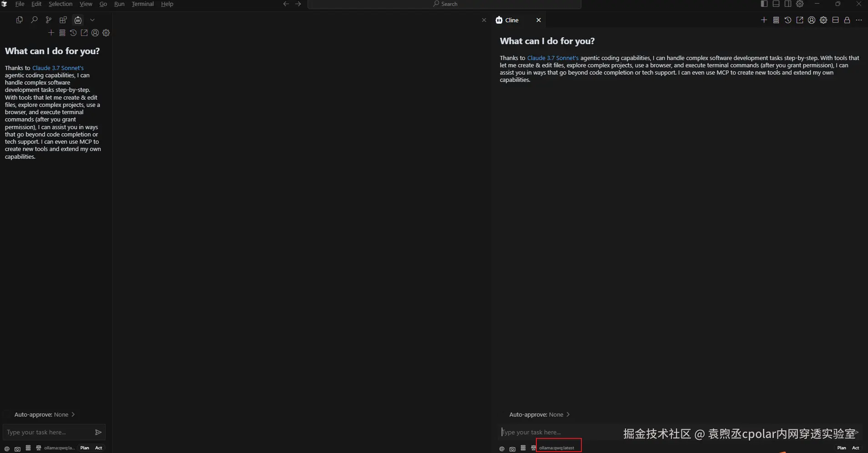Image resolution: width=868 pixels, height=453 pixels.
Task: Open the Extensions view
Action: click(x=63, y=20)
